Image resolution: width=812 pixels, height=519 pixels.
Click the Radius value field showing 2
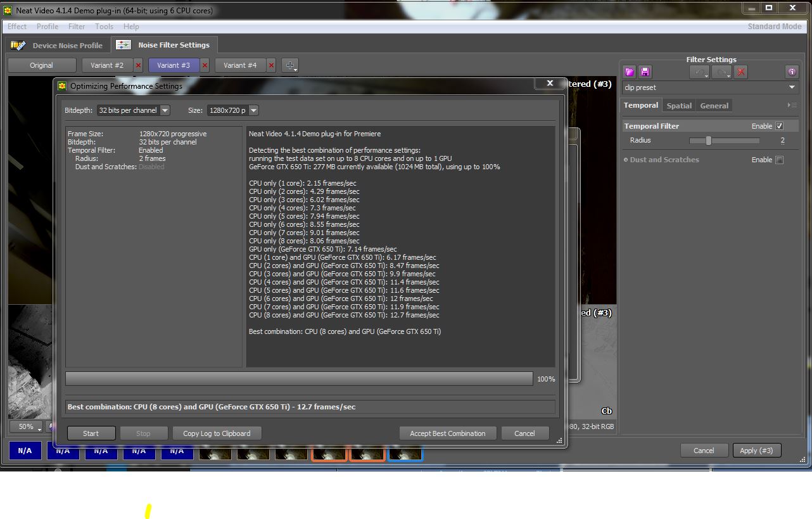[782, 141]
